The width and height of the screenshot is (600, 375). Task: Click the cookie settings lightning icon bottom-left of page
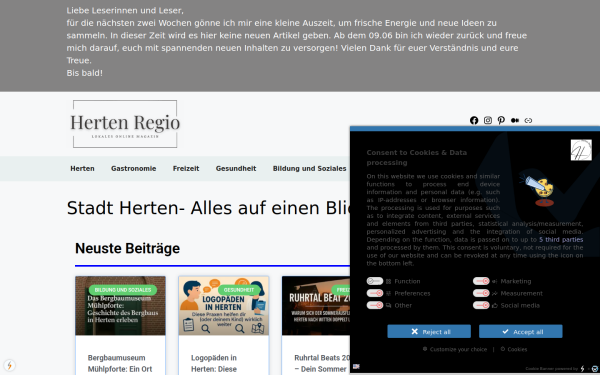click(9, 365)
